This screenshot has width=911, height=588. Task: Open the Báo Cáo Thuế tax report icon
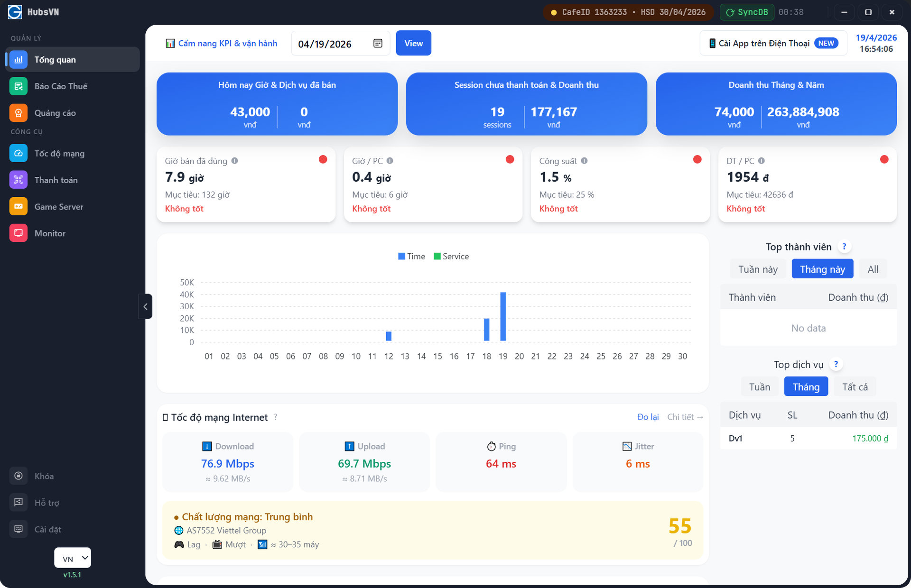19,86
